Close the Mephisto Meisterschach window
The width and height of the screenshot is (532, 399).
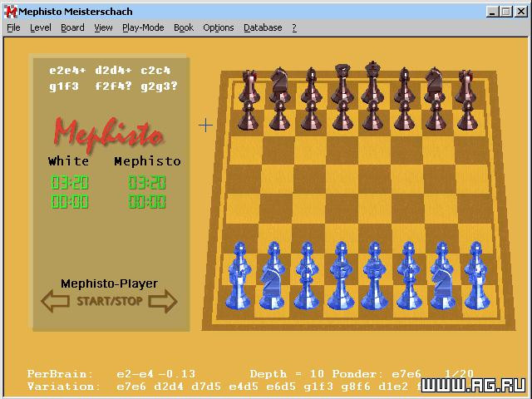[x=521, y=12]
